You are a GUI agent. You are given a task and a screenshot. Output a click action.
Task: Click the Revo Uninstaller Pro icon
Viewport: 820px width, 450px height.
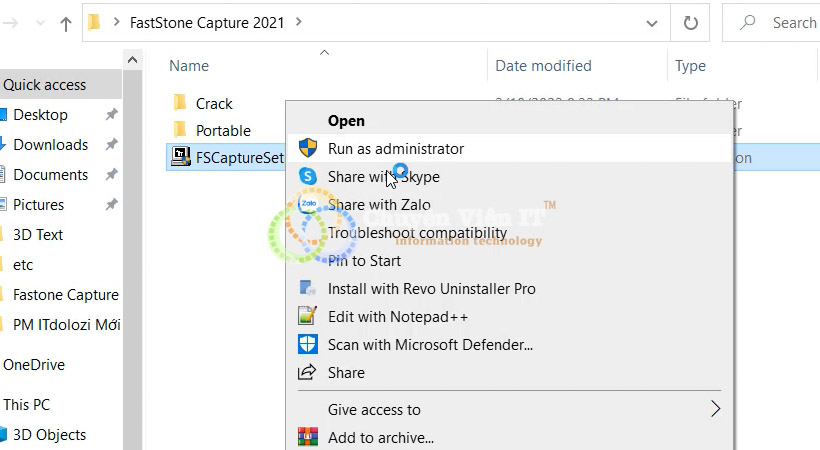point(308,288)
